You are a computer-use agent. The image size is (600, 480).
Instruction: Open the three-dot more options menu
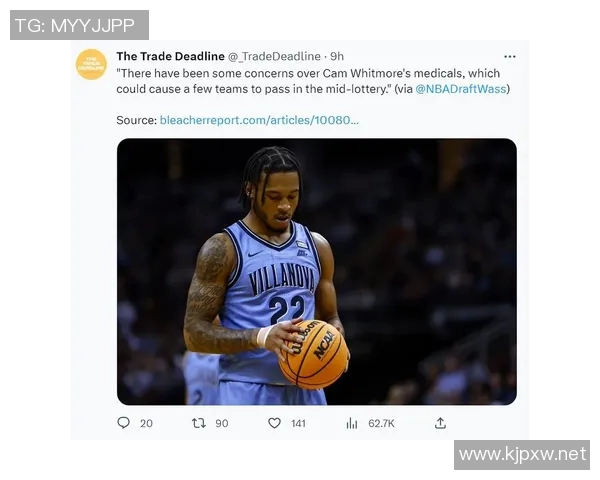coord(510,57)
